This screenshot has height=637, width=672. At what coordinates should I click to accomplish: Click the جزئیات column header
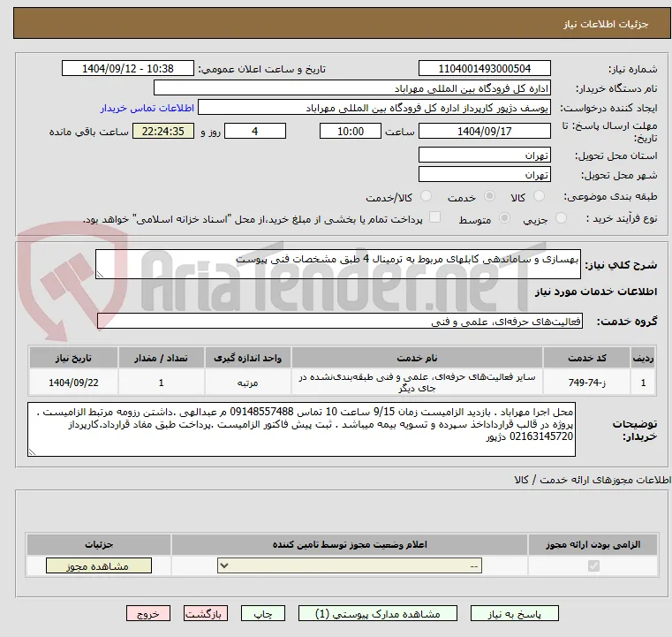[x=99, y=544]
